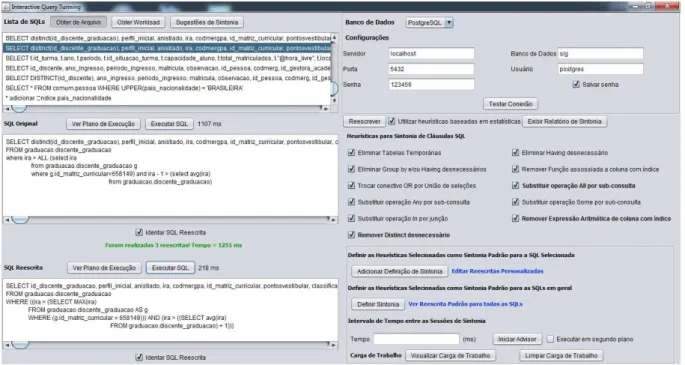This screenshot has height=365, width=685.
Task: Click Visualizar Carga de Trabalho button
Action: (450, 355)
